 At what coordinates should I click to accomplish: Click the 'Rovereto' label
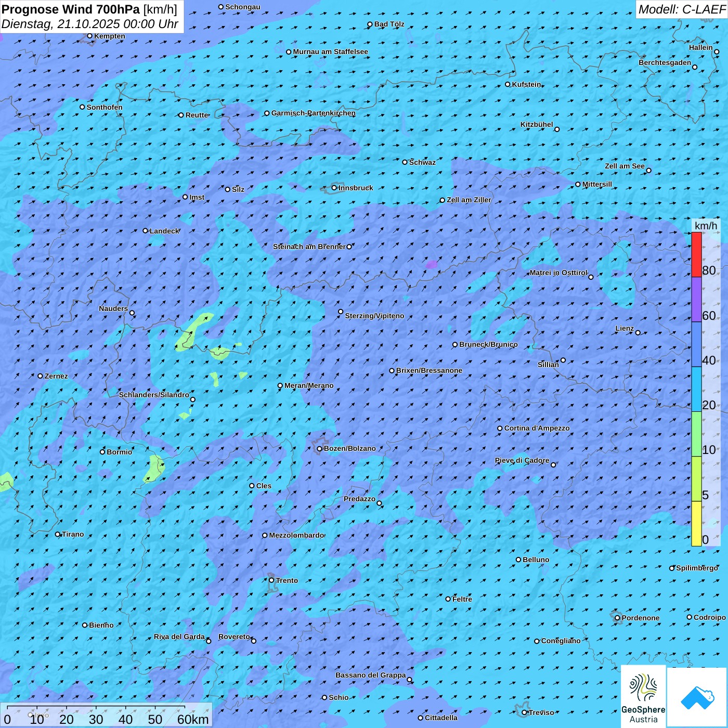(x=234, y=636)
